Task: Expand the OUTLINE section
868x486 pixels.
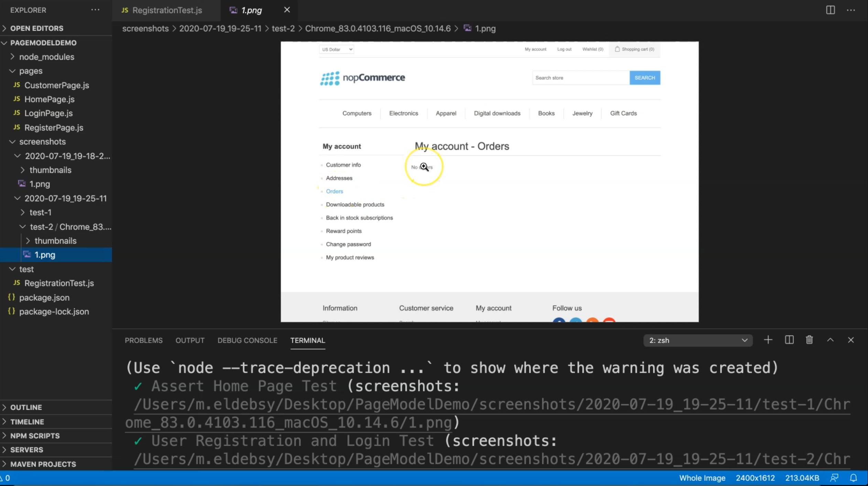Action: 26,407
